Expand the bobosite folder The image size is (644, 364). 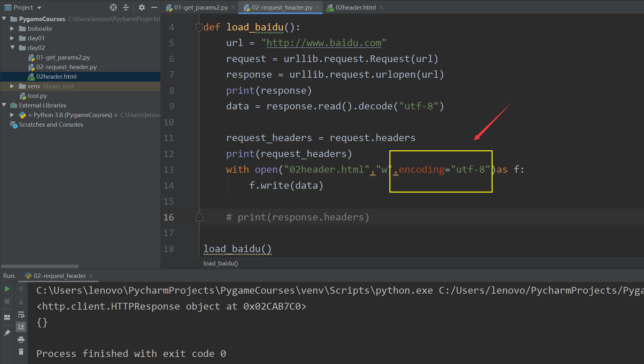[12, 28]
